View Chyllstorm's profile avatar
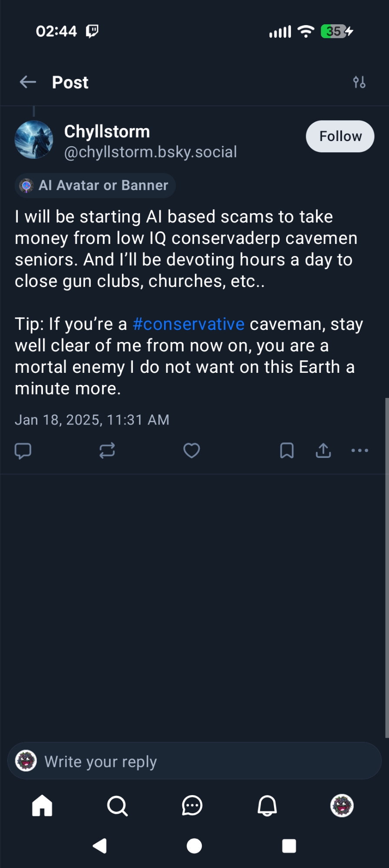 click(34, 140)
